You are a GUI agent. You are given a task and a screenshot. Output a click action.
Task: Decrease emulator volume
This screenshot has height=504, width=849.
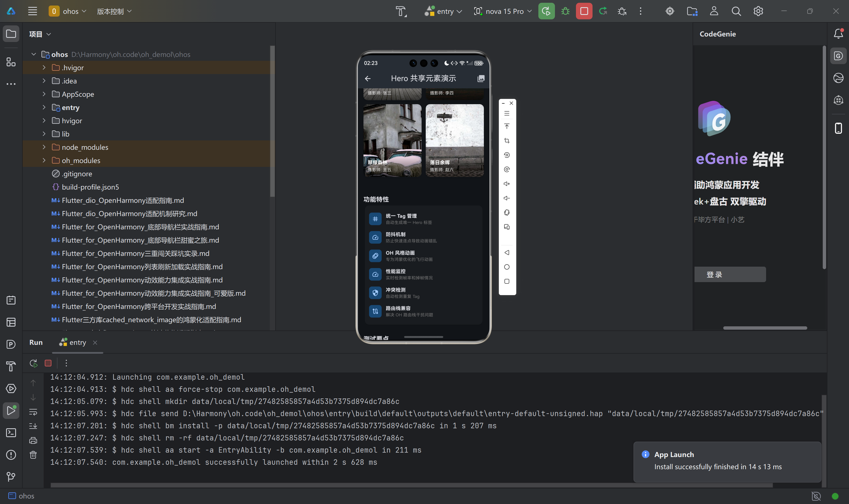click(x=507, y=198)
